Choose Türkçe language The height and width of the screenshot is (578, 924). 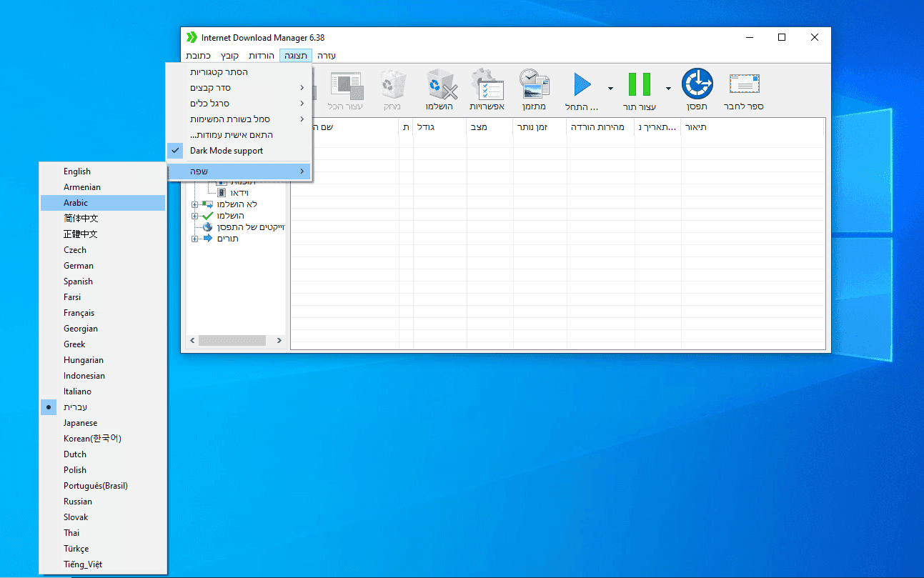point(103,549)
